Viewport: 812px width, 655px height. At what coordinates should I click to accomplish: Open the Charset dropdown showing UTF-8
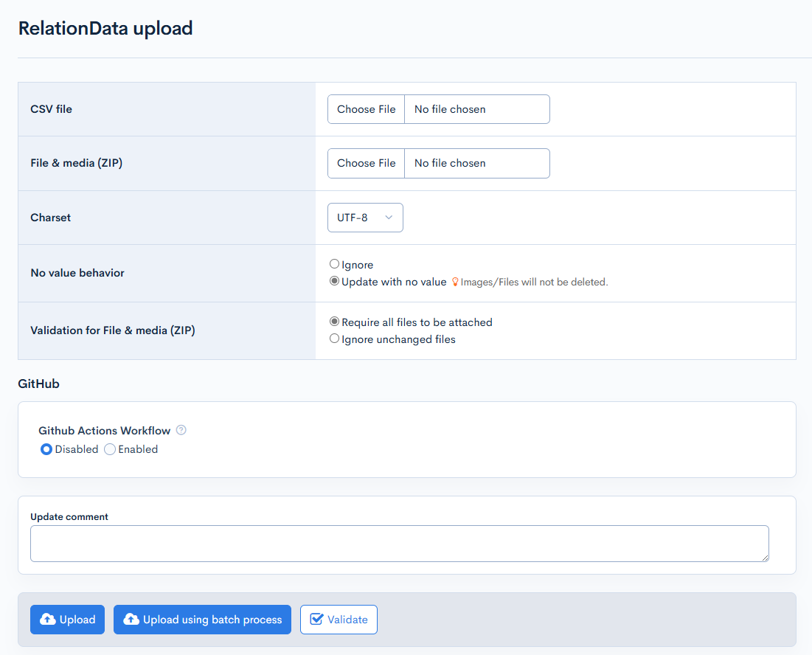coord(365,218)
